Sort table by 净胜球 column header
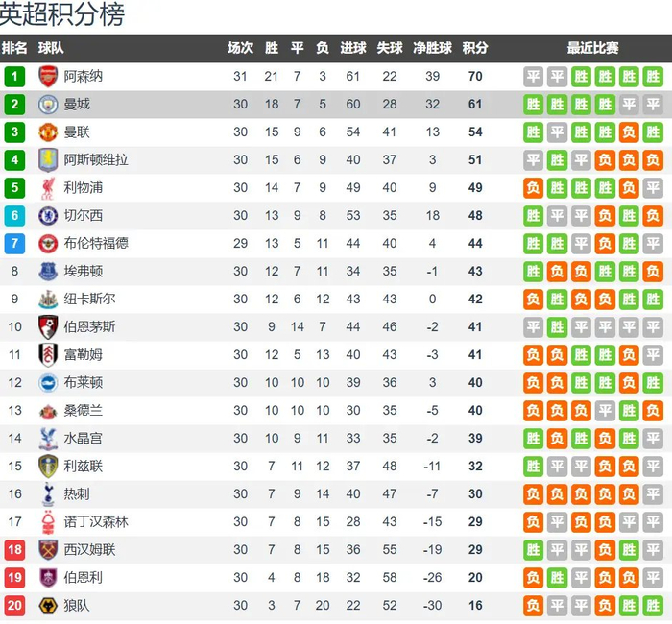672x624 pixels. pyautogui.click(x=432, y=48)
